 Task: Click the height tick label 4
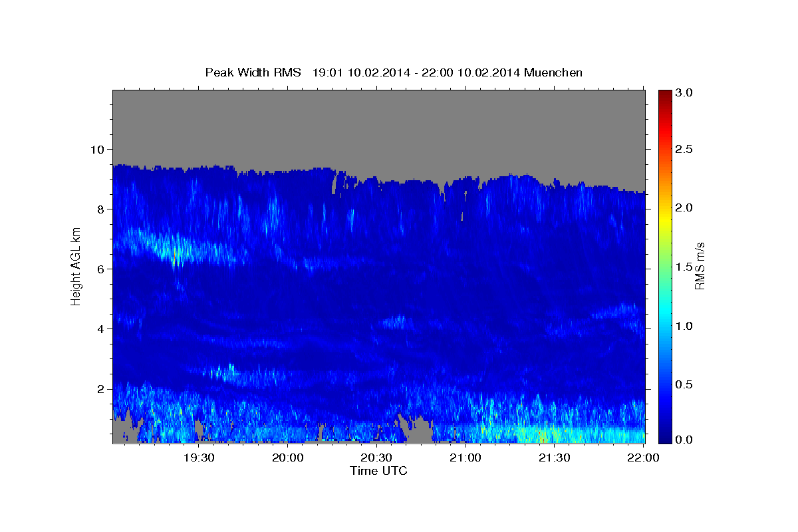coord(102,329)
